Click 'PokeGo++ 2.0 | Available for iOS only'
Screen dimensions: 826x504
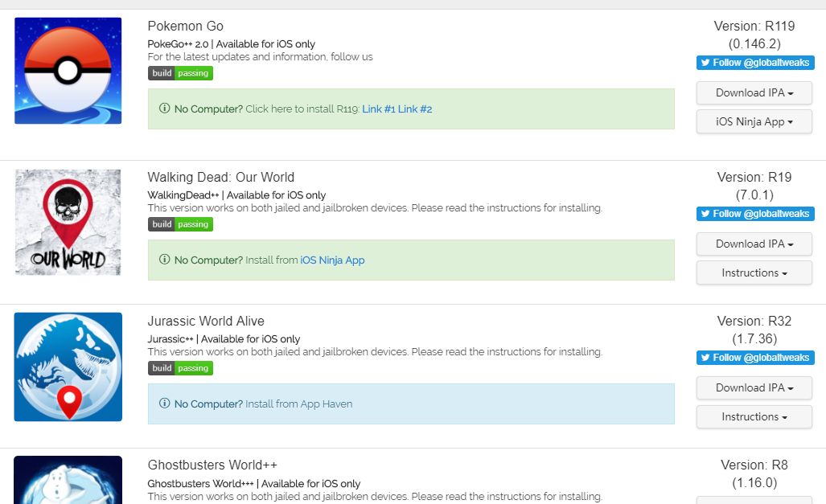[x=232, y=43]
